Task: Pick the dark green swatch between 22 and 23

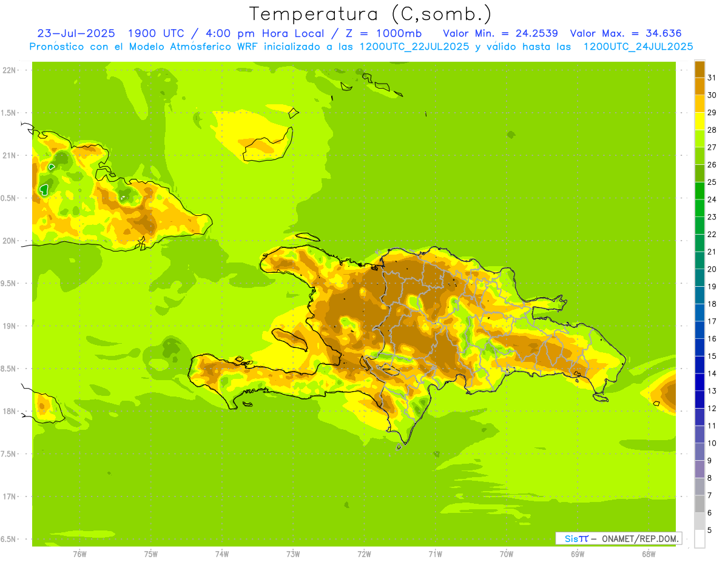Action: [699, 226]
